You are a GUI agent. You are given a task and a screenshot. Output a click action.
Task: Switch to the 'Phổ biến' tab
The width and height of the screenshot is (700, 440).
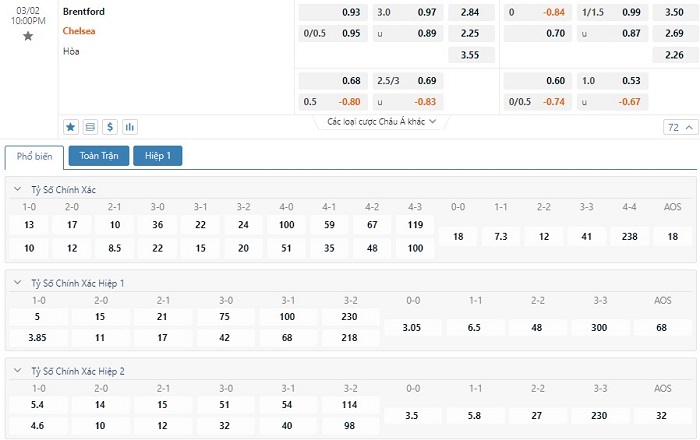(x=35, y=156)
